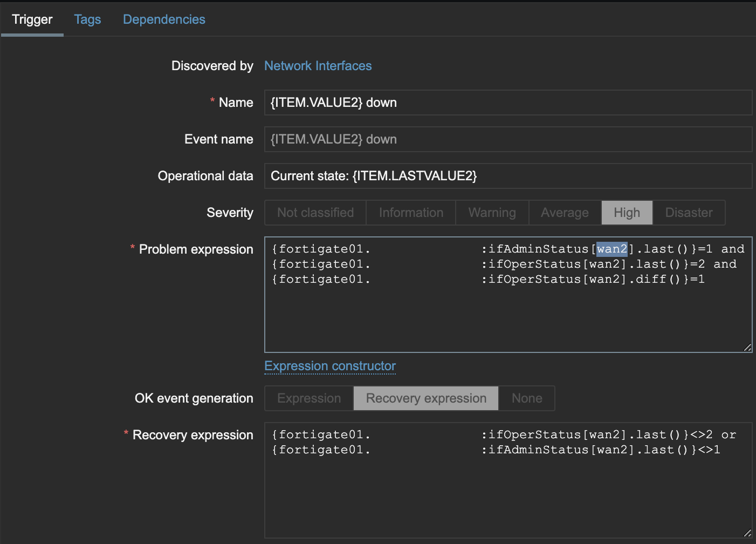The height and width of the screenshot is (544, 756).
Task: Set severity to Average
Action: click(565, 213)
